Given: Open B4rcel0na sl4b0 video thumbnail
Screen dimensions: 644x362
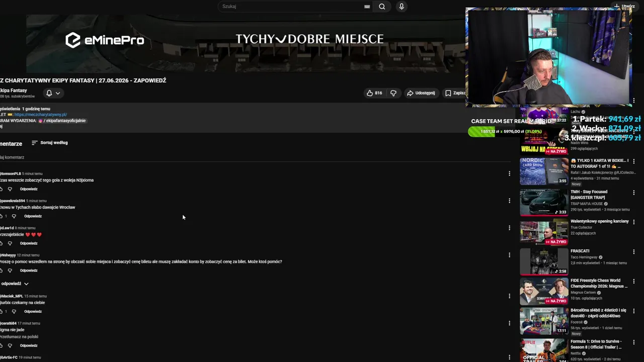Looking at the screenshot, I should point(544,321).
